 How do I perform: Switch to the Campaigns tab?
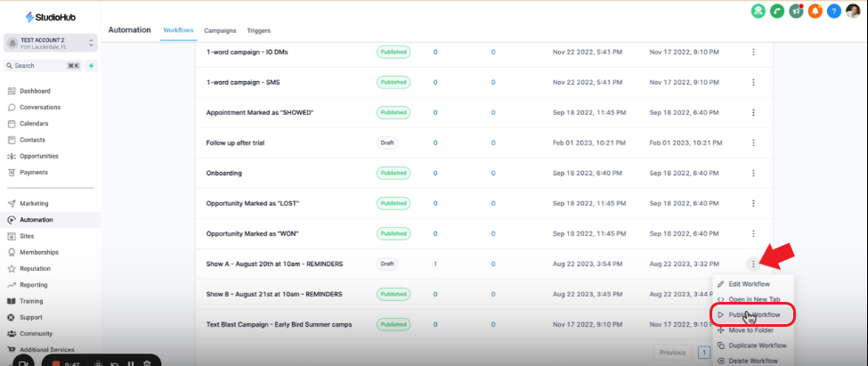point(220,31)
